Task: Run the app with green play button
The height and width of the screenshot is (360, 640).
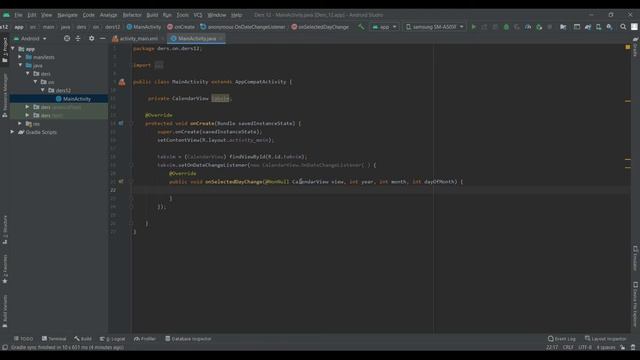Action: [473, 27]
